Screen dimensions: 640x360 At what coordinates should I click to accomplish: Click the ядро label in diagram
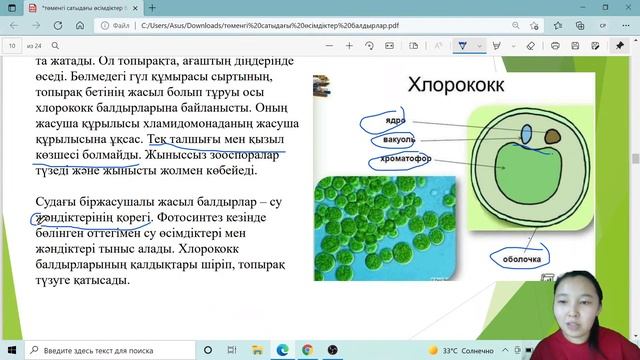click(395, 120)
